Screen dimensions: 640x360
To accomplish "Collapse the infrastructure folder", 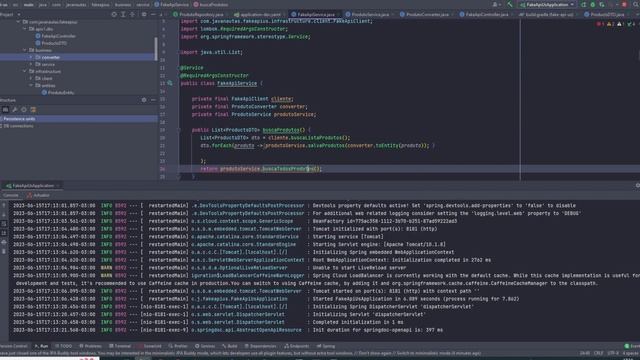I will [25, 71].
